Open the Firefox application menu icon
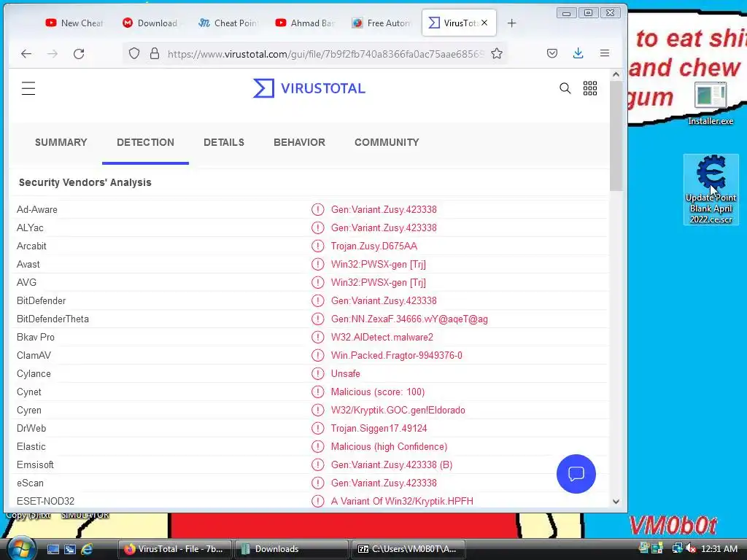Screen dimensions: 747x560 coord(605,53)
